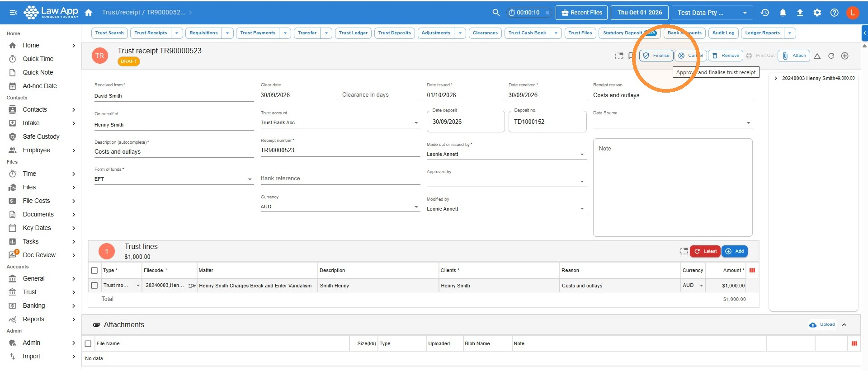Tick the Trust lines header checkbox
The height and width of the screenshot is (371, 868).
coord(94,270)
